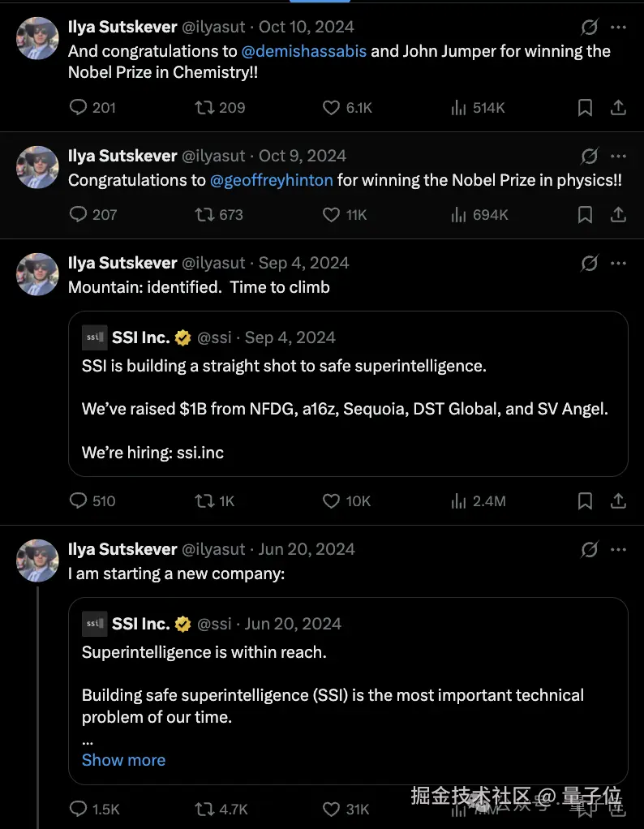Open more menu on Jun 20 tweet
Screen dimensions: 644x829
pyautogui.click(x=618, y=549)
